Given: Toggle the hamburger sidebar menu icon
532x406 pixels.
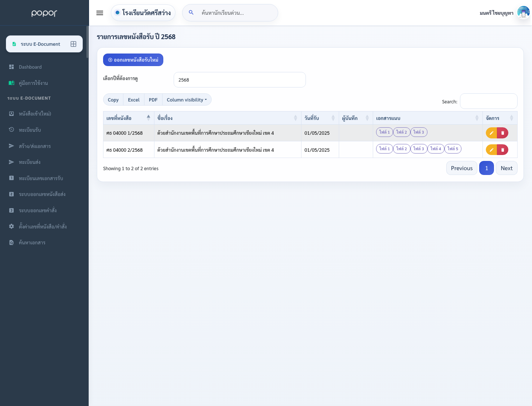Looking at the screenshot, I should (x=100, y=13).
